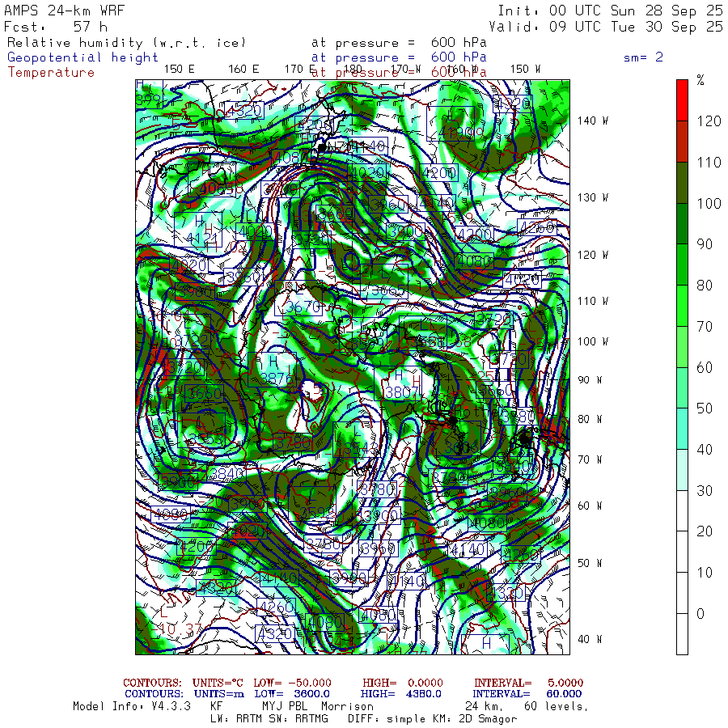Click the 'Morrison' microphysics text

pos(347,706)
